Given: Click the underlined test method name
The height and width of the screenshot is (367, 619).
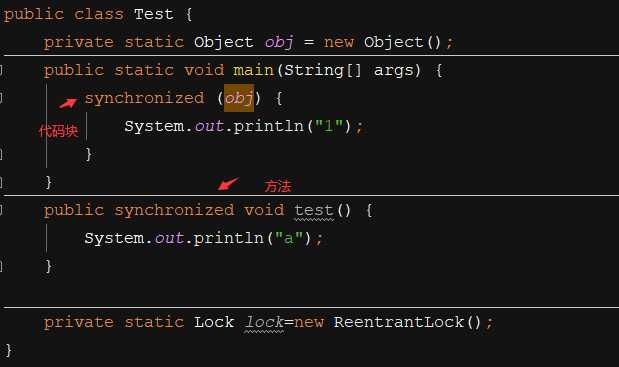Looking at the screenshot, I should coord(314,210).
